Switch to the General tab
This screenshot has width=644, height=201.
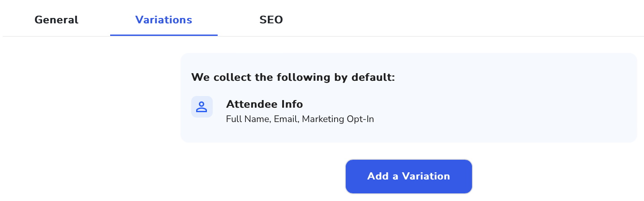pos(56,20)
